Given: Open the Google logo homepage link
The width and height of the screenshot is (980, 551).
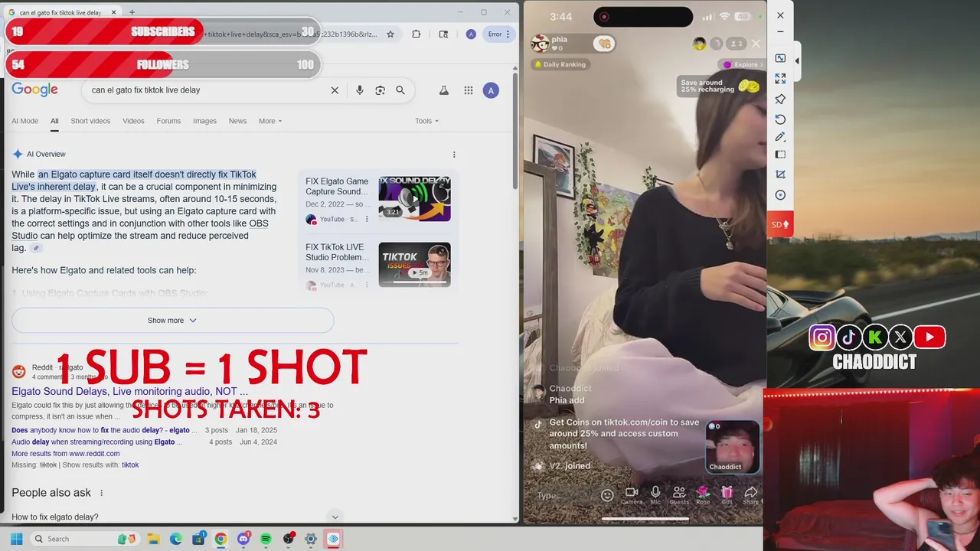Looking at the screenshot, I should pos(34,90).
